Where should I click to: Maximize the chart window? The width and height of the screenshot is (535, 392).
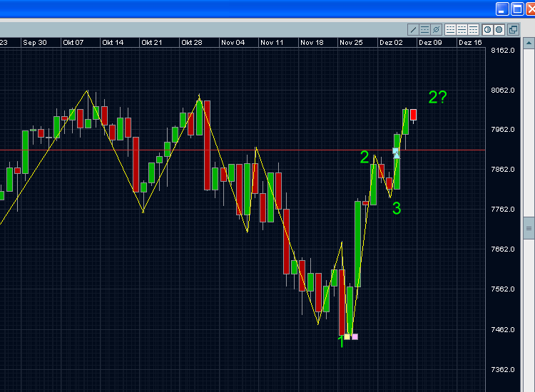[517, 9]
